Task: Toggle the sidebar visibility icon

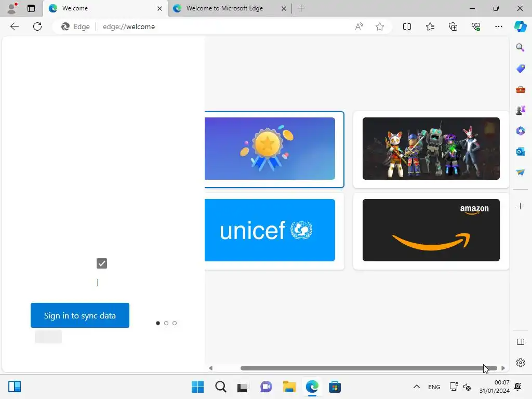Action: coord(520,342)
